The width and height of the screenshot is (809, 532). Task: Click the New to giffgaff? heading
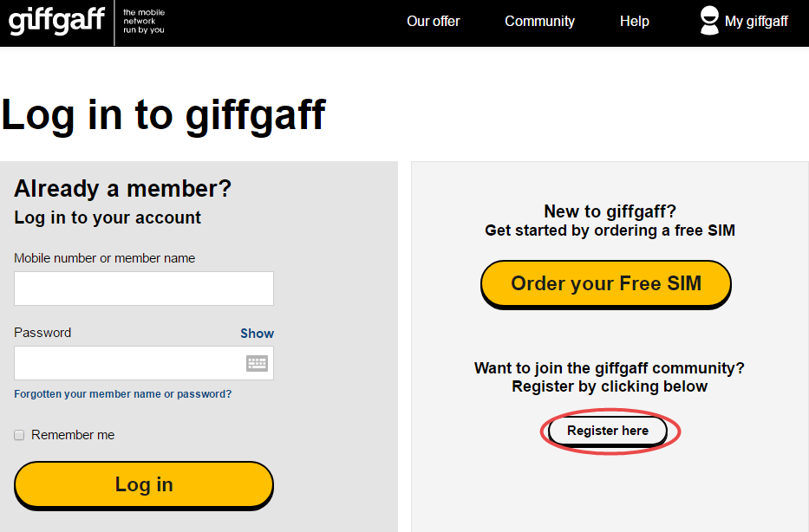coord(610,211)
